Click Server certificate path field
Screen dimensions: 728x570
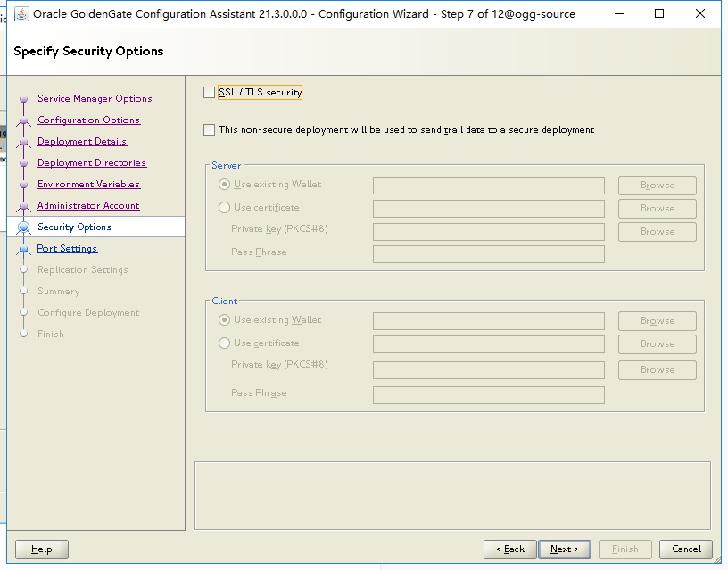pyautogui.click(x=488, y=209)
